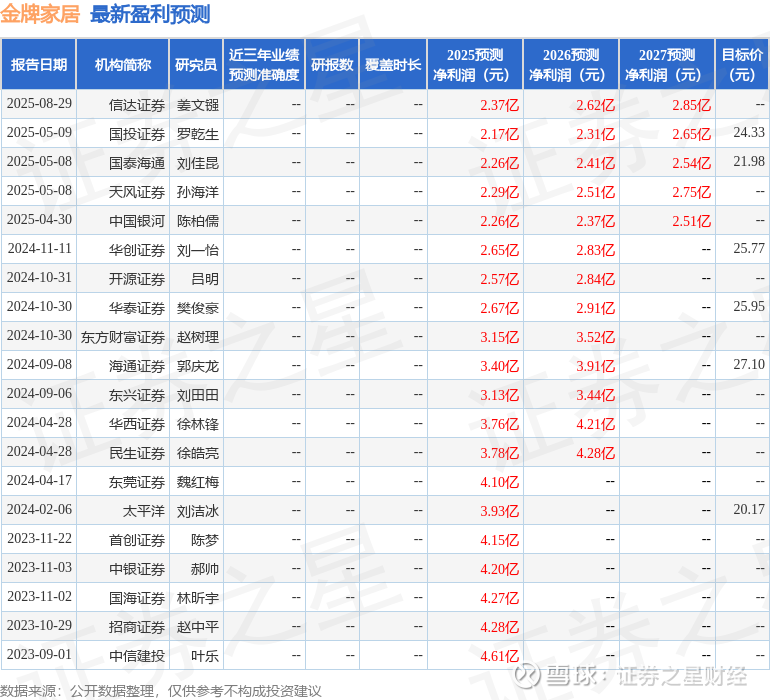Click target price 25.95
Viewport: 770px width, 700px height.
[x=749, y=306]
